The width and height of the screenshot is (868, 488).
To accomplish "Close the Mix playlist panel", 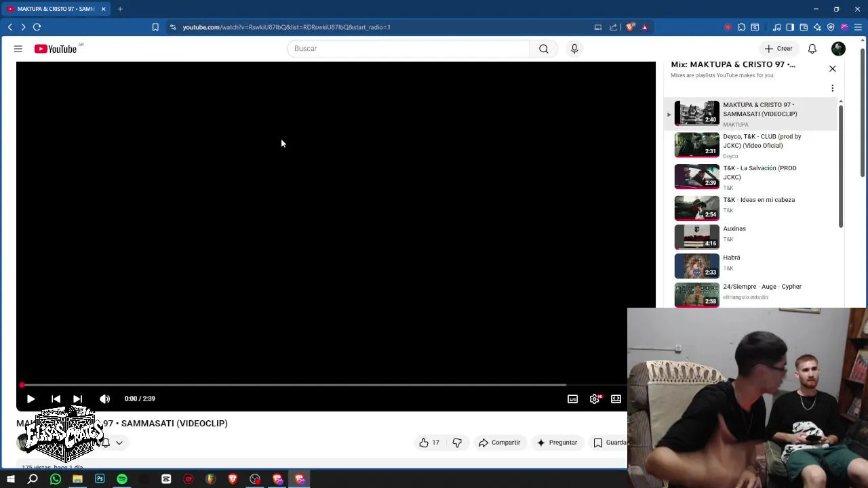I will coord(833,68).
